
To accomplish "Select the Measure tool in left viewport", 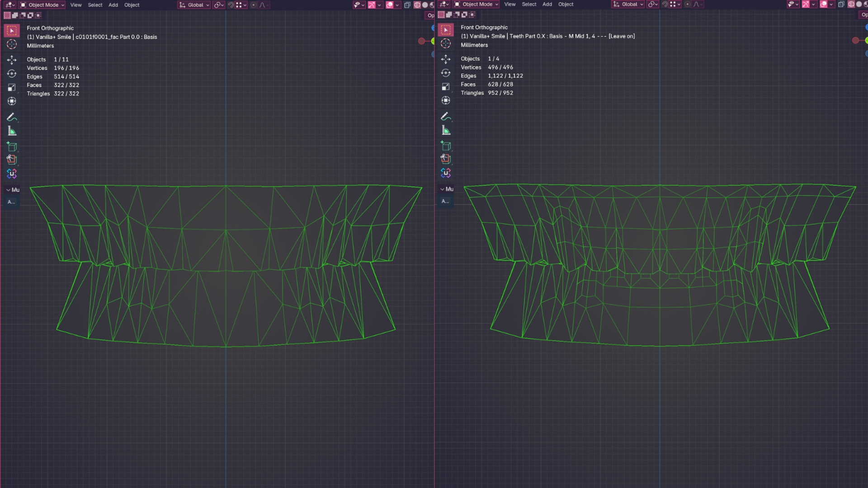I will pyautogui.click(x=12, y=131).
